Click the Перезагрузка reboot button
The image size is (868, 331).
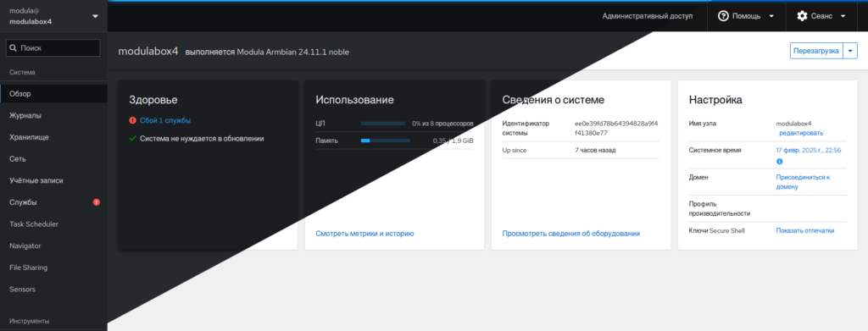click(816, 52)
